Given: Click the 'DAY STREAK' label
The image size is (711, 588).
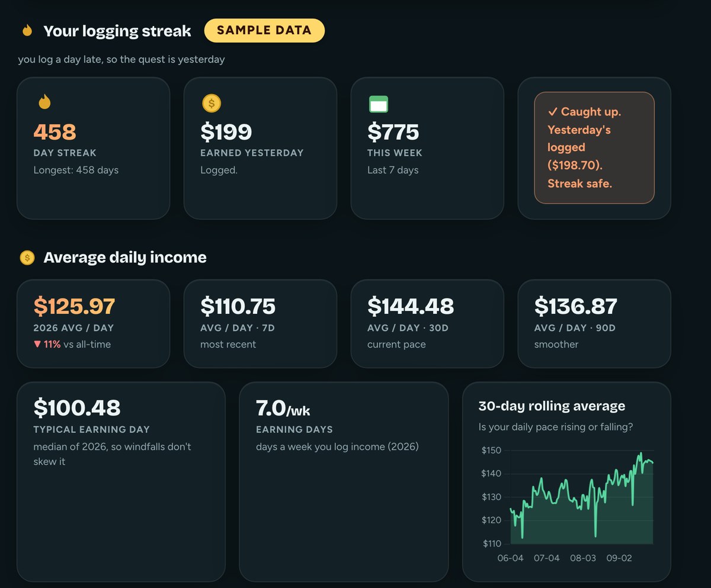Looking at the screenshot, I should tap(65, 153).
